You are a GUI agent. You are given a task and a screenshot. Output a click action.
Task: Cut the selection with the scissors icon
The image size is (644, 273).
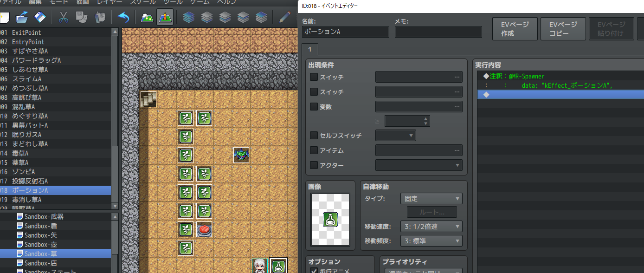(x=64, y=17)
